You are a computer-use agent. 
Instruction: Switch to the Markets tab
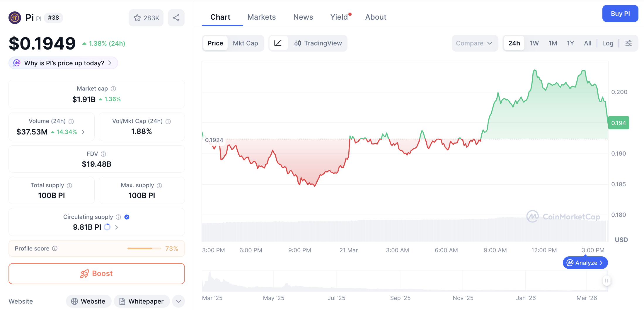pyautogui.click(x=261, y=17)
